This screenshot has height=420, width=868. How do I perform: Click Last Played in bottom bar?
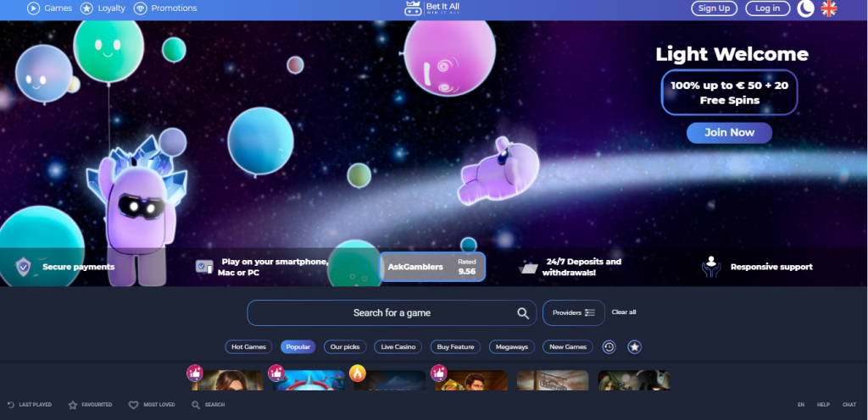[30, 405]
